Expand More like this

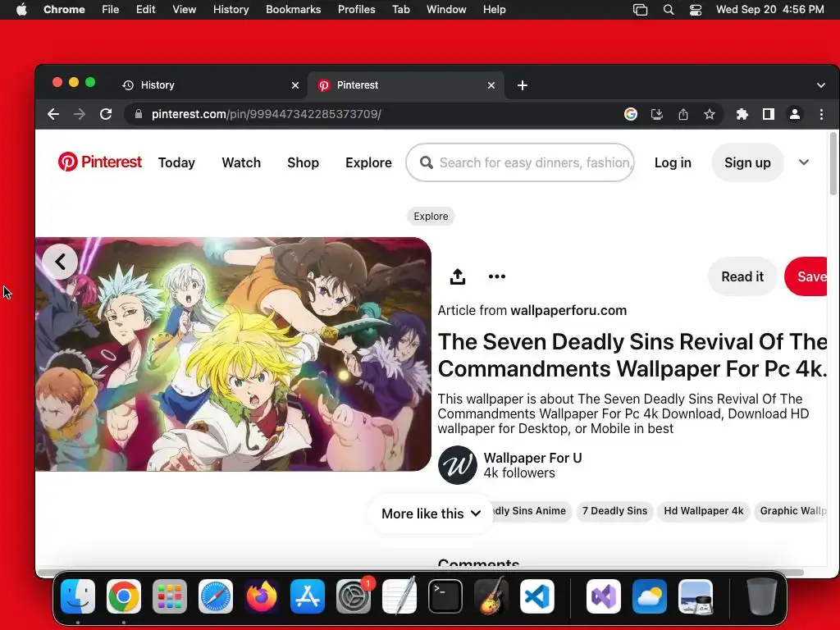[431, 514]
